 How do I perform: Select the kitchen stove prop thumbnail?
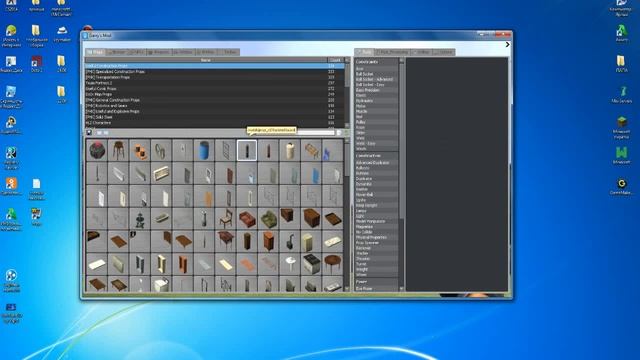click(311, 264)
